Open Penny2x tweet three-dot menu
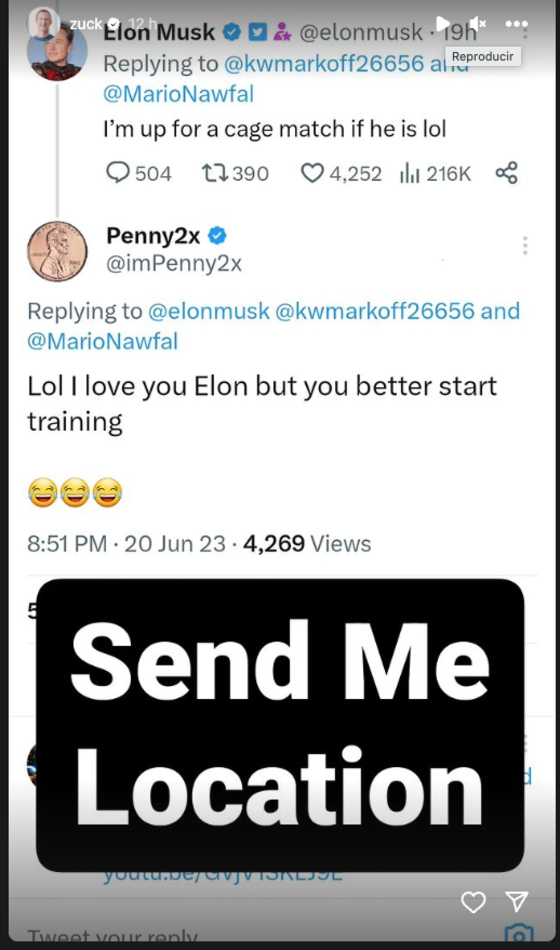Screen dimensions: 560x950 point(525,246)
